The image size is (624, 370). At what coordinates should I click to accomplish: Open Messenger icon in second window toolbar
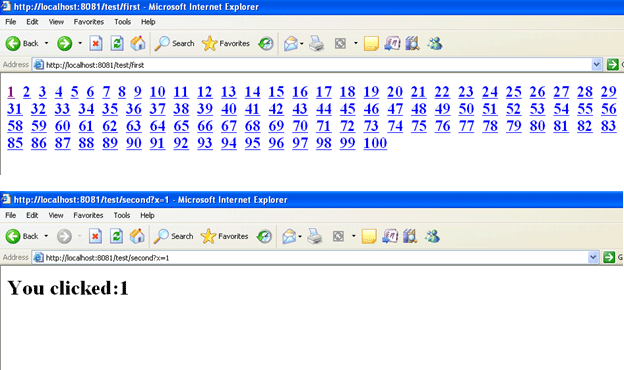point(432,236)
